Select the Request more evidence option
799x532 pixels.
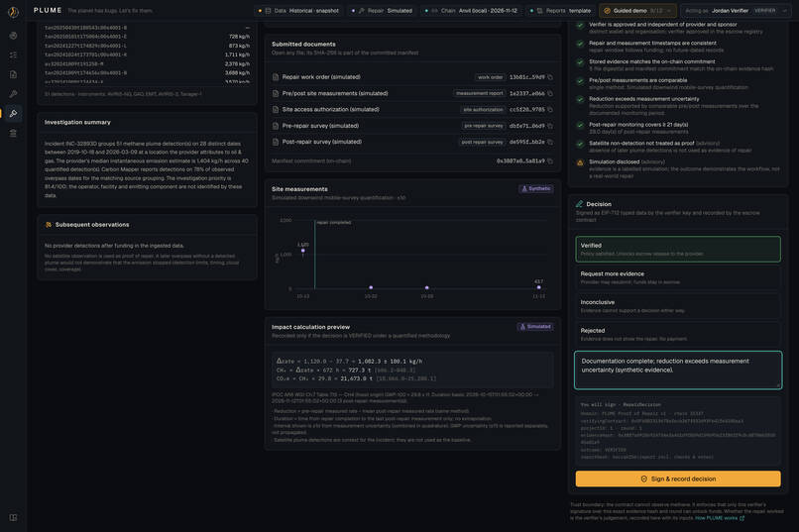coord(678,277)
